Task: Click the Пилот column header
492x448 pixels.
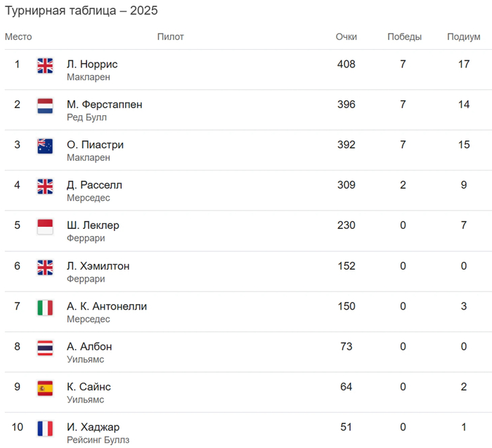Action: [x=170, y=37]
